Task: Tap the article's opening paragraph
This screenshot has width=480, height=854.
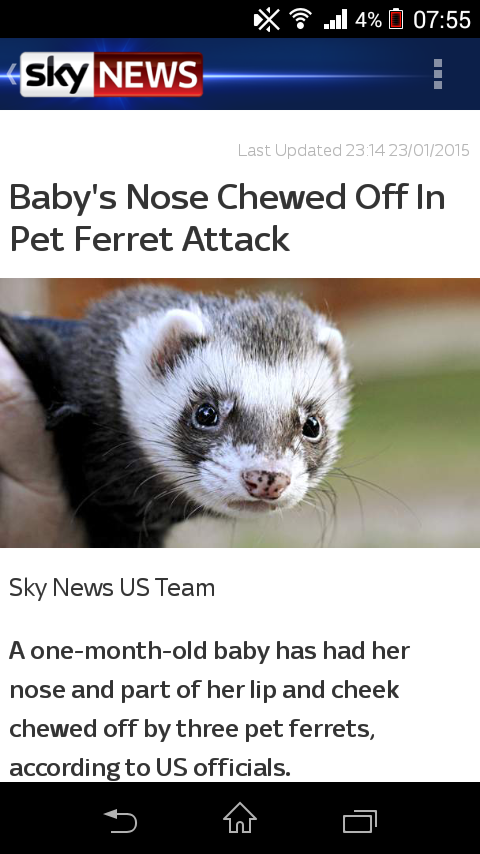Action: click(210, 709)
